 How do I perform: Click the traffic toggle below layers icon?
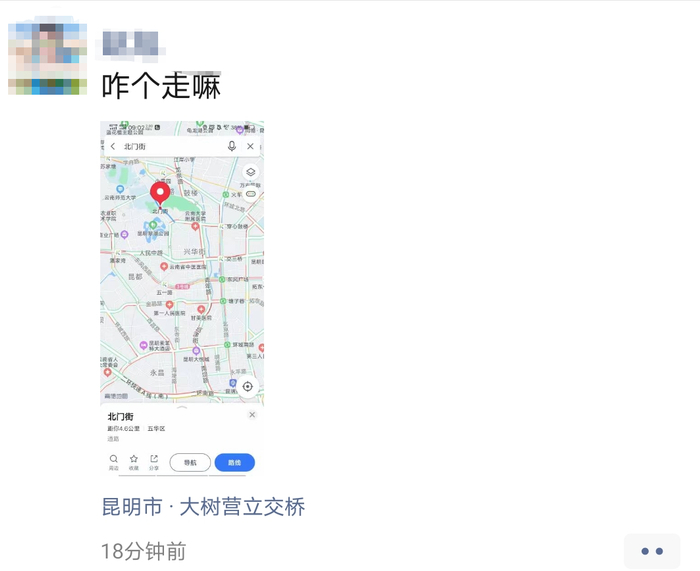pos(251,194)
